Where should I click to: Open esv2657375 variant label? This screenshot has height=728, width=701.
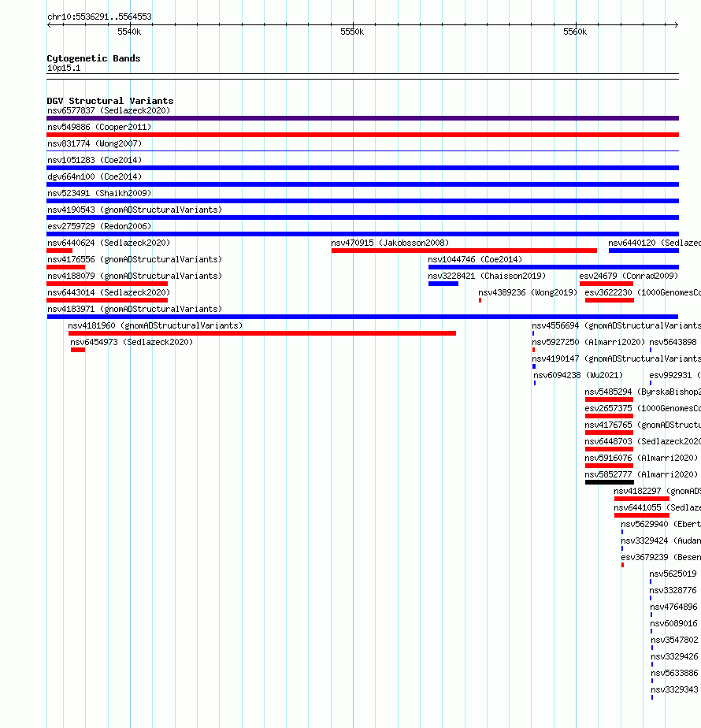click(x=643, y=409)
